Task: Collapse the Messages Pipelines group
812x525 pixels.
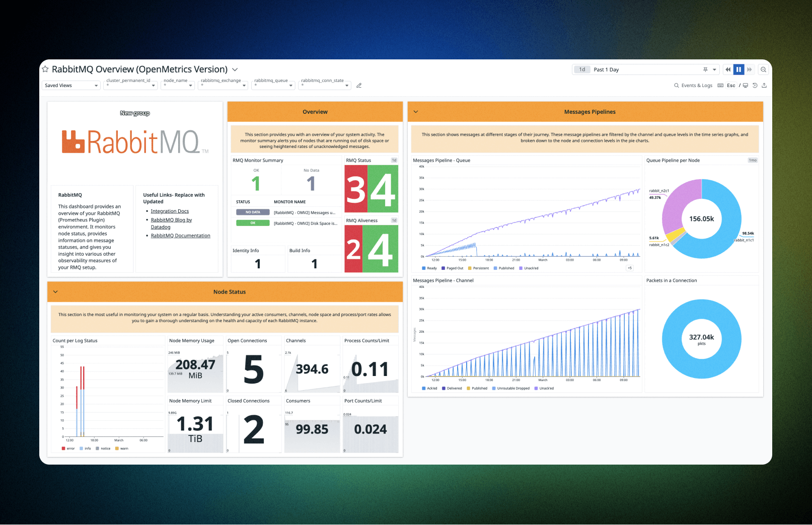Action: pos(416,112)
